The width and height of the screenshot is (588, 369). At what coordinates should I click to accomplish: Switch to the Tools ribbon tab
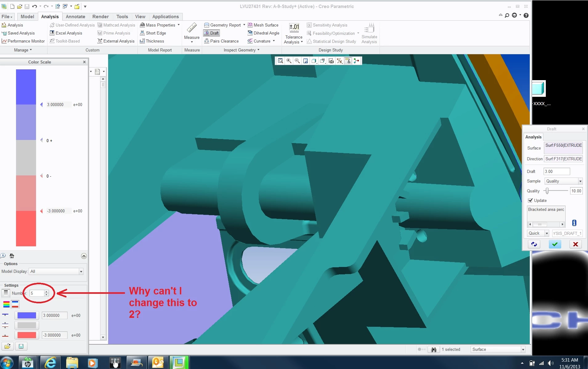(122, 16)
